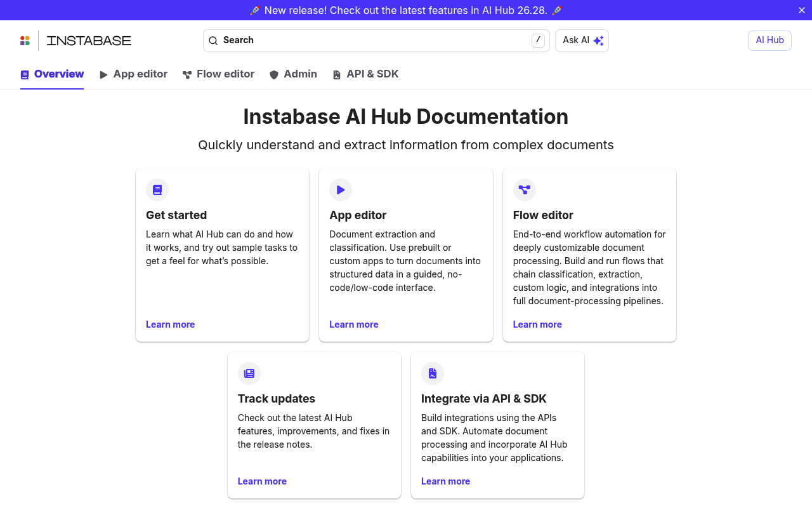Switch to the App editor tab
This screenshot has height=508, width=812.
point(133,74)
